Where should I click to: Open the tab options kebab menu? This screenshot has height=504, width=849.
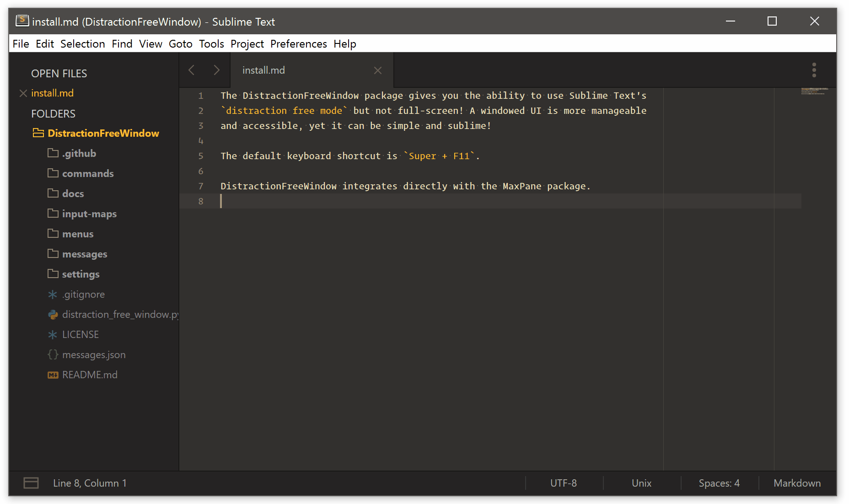pyautogui.click(x=814, y=70)
